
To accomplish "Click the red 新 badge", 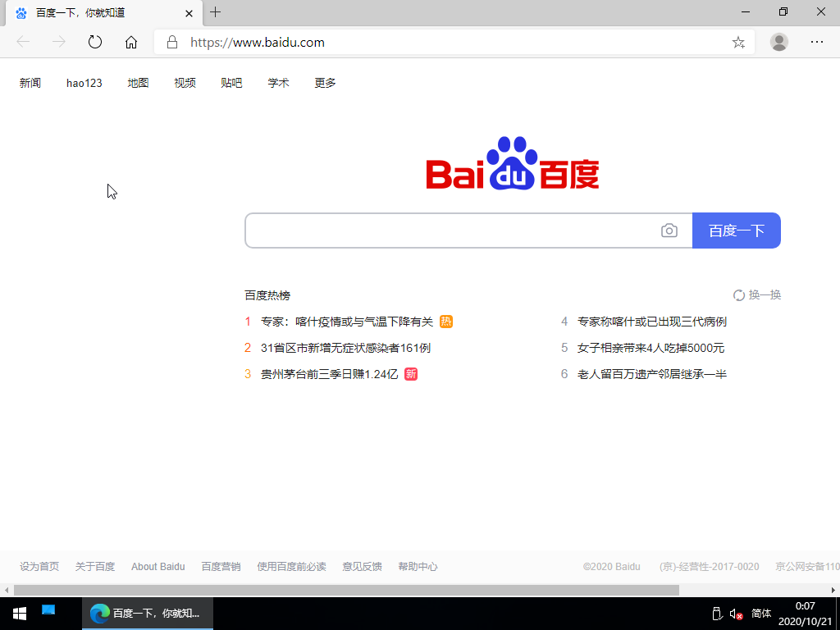I will tap(411, 374).
